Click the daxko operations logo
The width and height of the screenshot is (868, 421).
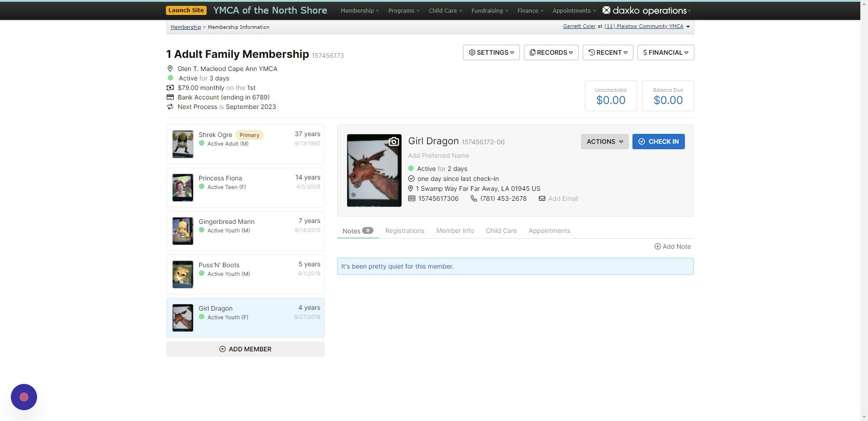pos(644,10)
